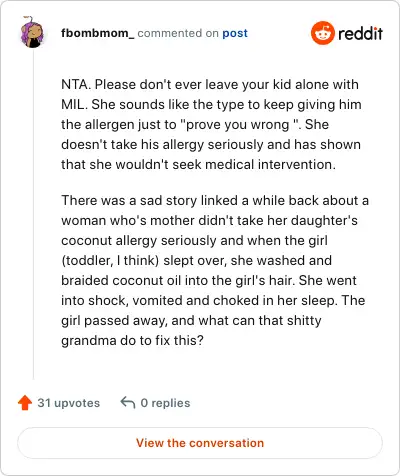This screenshot has height=476, width=400.
Task: Click the orange Reddit Snoo logo
Action: (322, 33)
